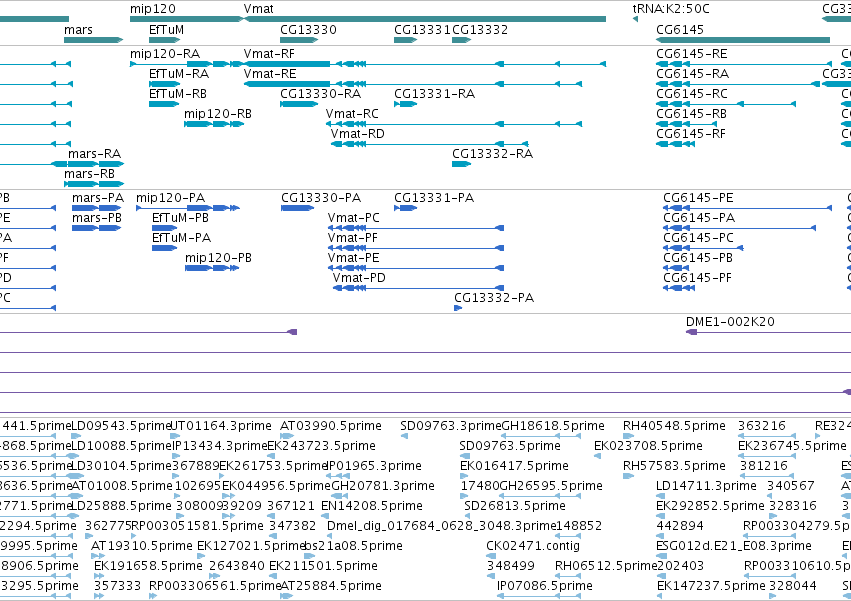
Task: Select protein Vmat-PF
Action: coord(352,238)
